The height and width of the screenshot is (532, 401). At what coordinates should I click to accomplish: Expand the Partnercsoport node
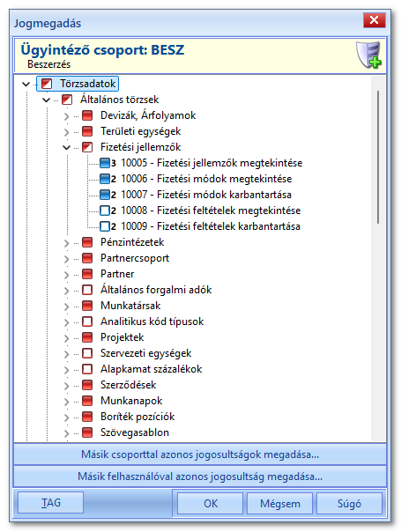(x=67, y=259)
